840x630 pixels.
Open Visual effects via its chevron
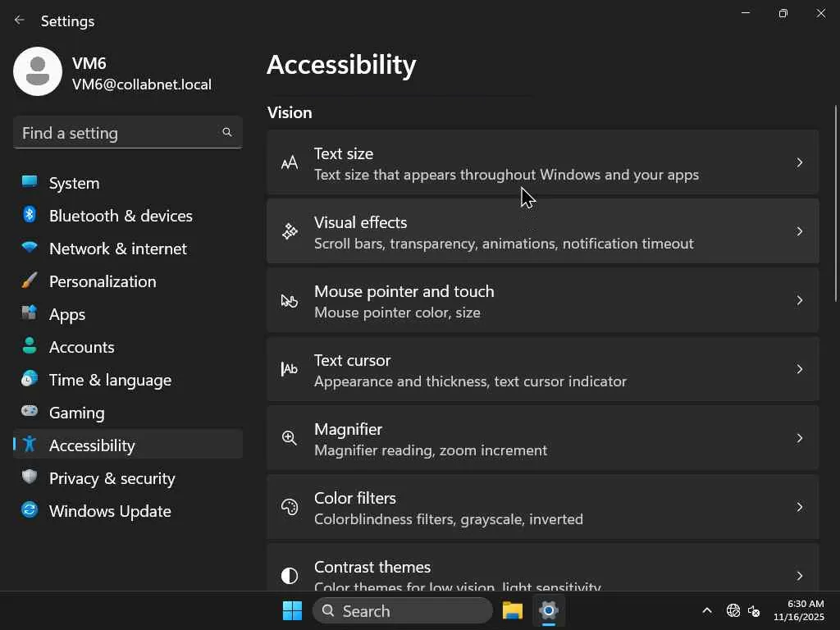(x=799, y=231)
